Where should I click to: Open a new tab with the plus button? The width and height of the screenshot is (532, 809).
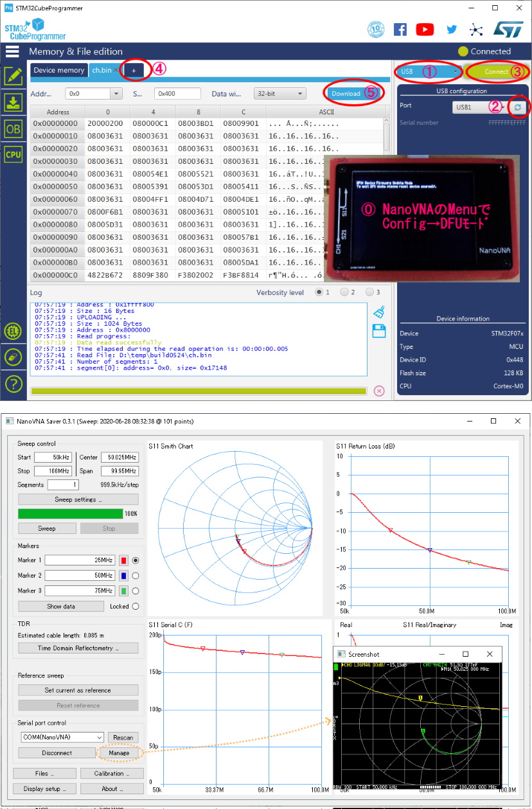click(x=134, y=70)
